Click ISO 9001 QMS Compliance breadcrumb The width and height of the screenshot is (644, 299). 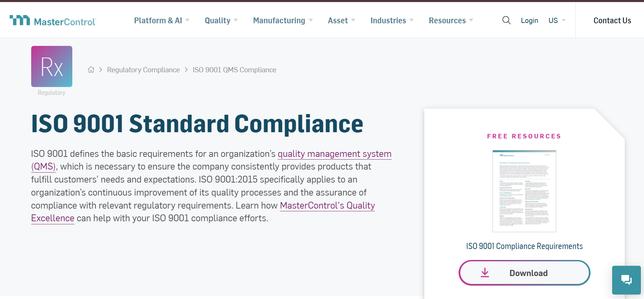pyautogui.click(x=234, y=70)
